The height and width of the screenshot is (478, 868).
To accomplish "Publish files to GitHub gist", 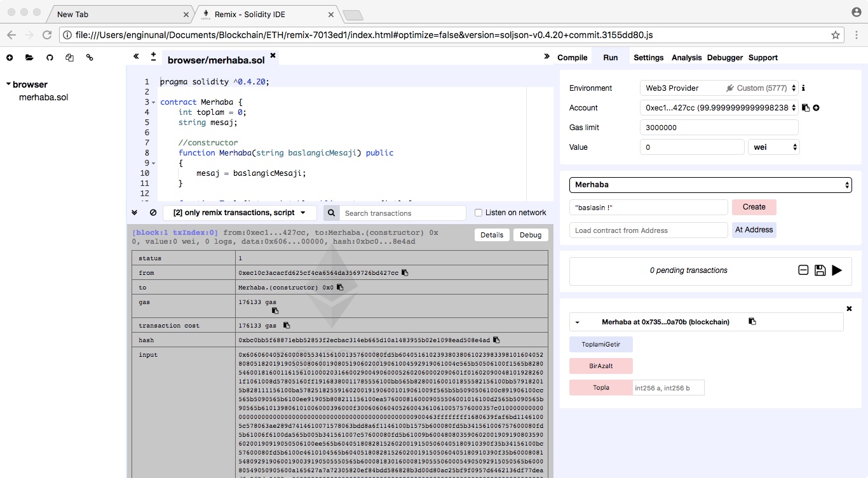I will [50, 58].
